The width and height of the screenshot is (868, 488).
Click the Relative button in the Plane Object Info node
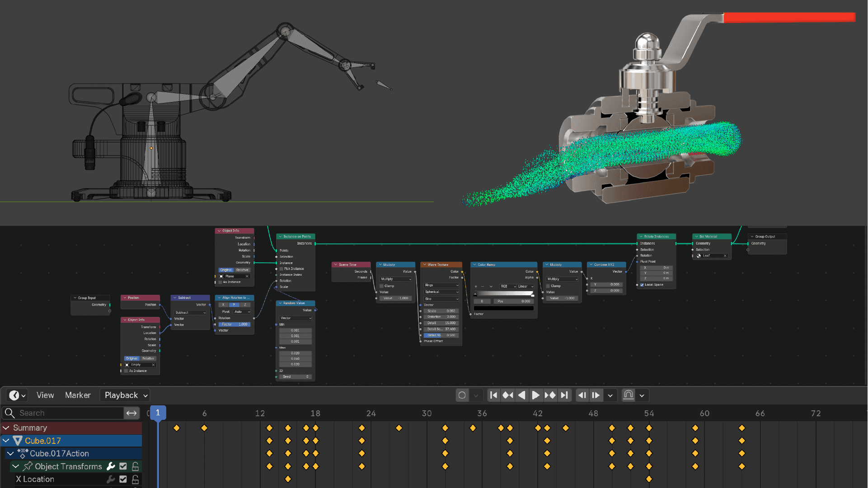coord(242,270)
